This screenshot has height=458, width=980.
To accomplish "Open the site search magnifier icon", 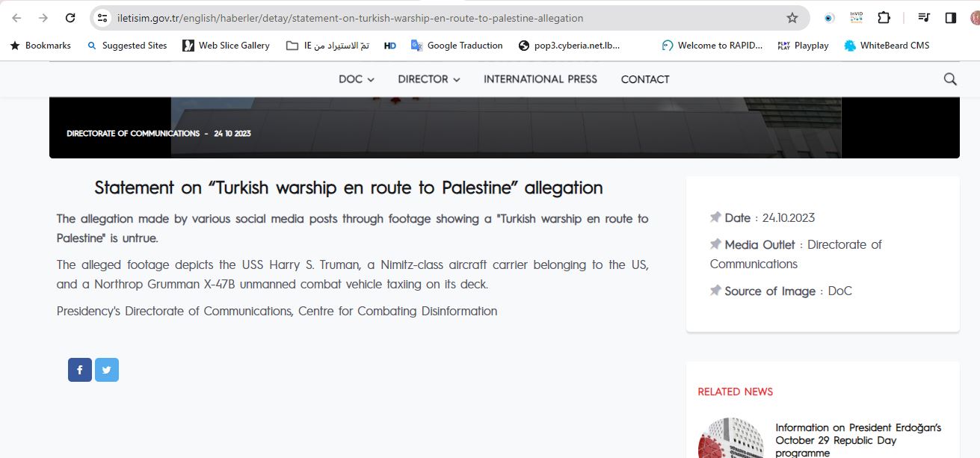I will click(950, 79).
